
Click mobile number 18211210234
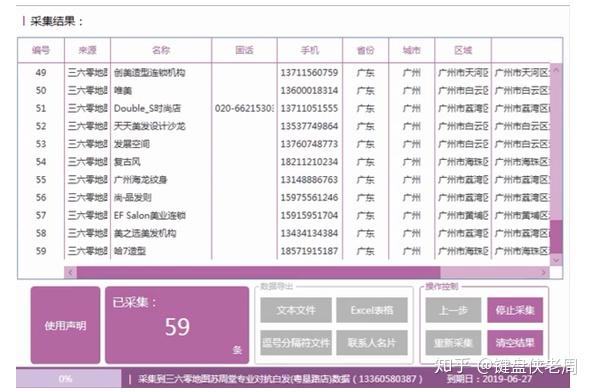click(x=309, y=161)
